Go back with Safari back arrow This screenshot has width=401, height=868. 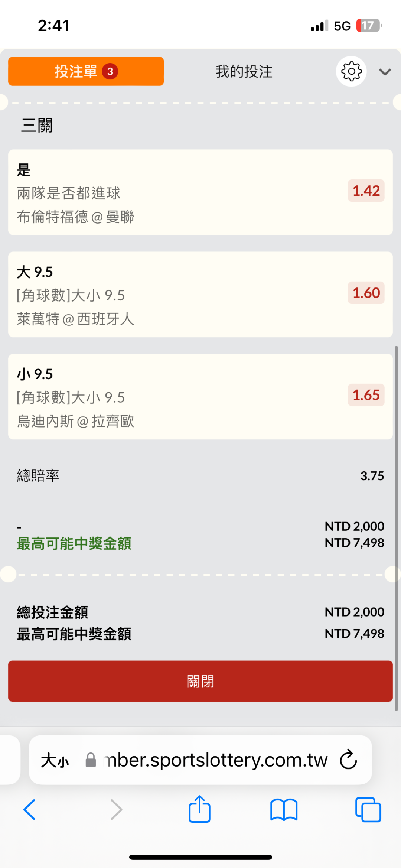pos(29,809)
